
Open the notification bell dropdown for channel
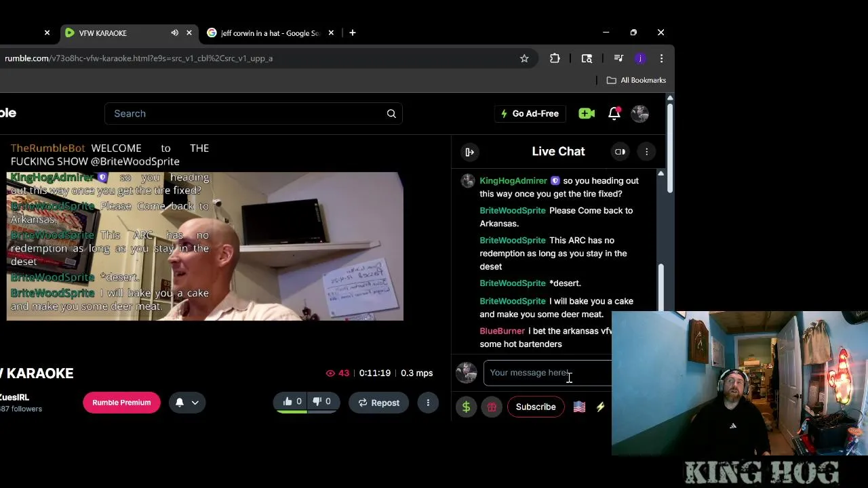187,403
